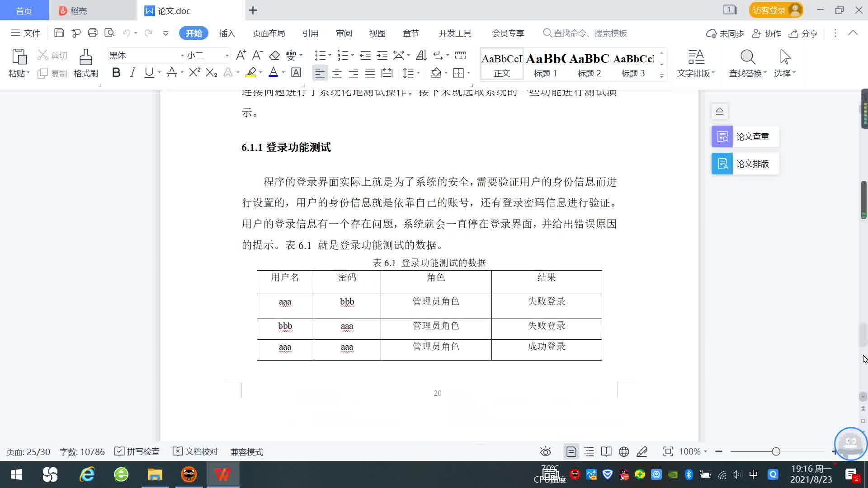Screen dimensions: 868x488
Task: Click the 访客登录 login button
Action: point(776,10)
